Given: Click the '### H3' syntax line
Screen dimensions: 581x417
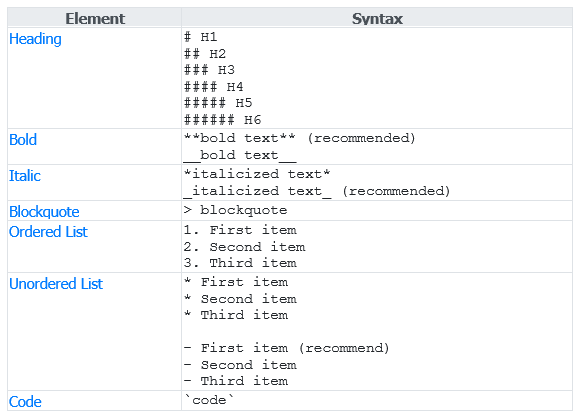Looking at the screenshot, I should point(209,70).
